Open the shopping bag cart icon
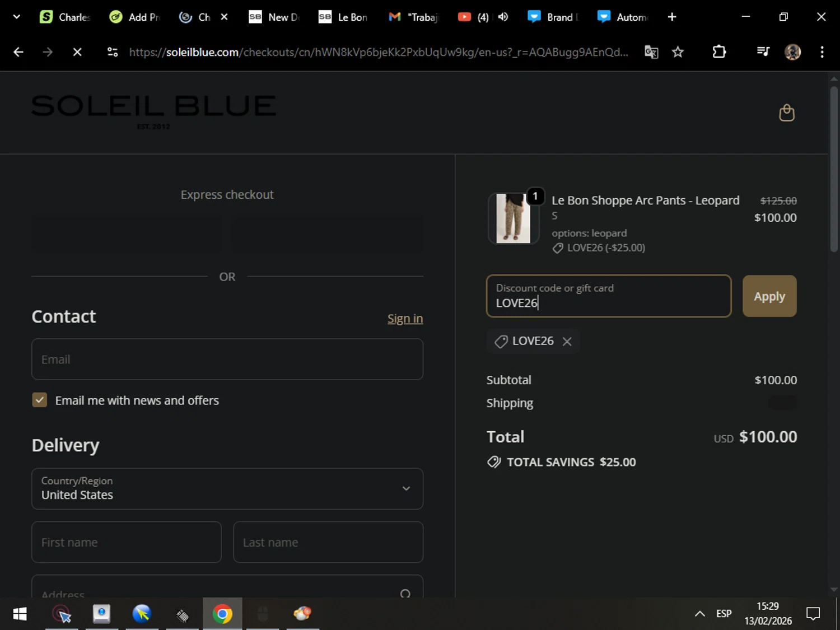 coord(787,113)
